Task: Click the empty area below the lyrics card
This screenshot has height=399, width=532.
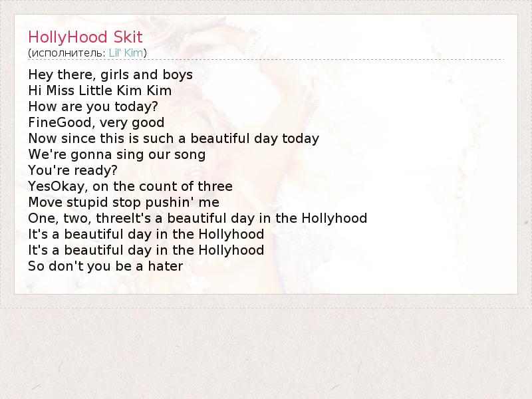Action: 266,352
